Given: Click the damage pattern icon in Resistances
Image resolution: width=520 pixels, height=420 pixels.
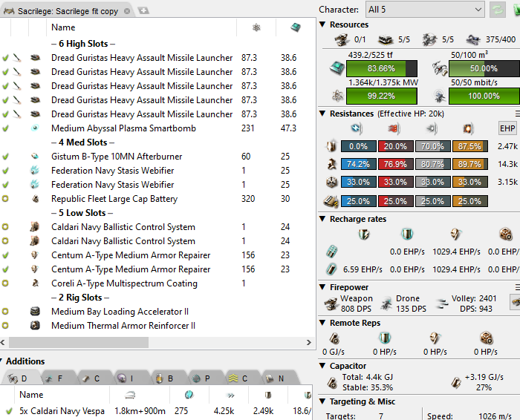Looking at the screenshot, I should [331, 201].
